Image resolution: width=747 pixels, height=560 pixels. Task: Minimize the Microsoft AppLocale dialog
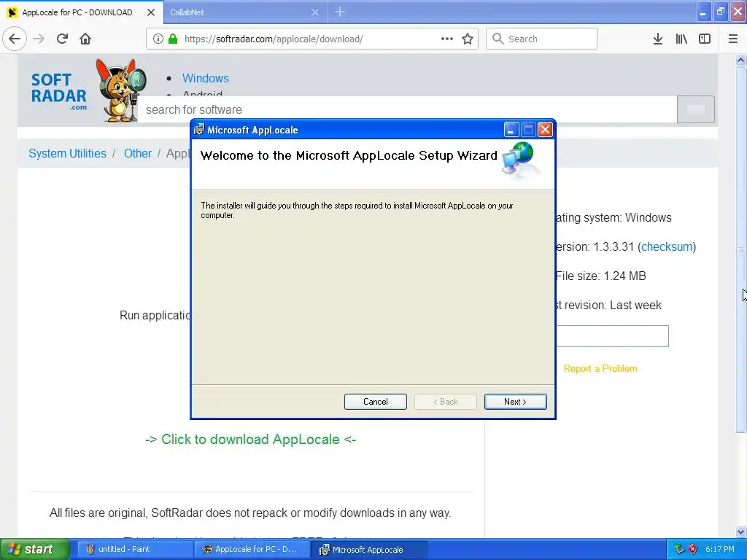click(x=511, y=130)
